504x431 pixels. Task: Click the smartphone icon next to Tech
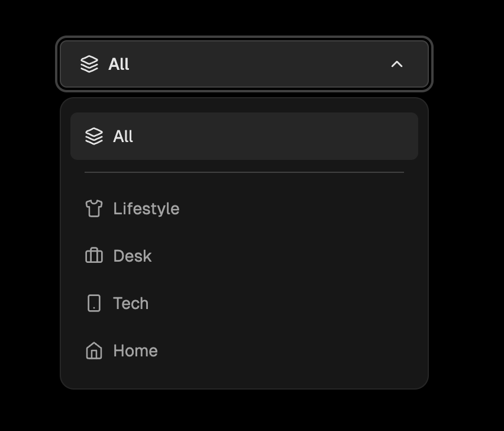94,303
